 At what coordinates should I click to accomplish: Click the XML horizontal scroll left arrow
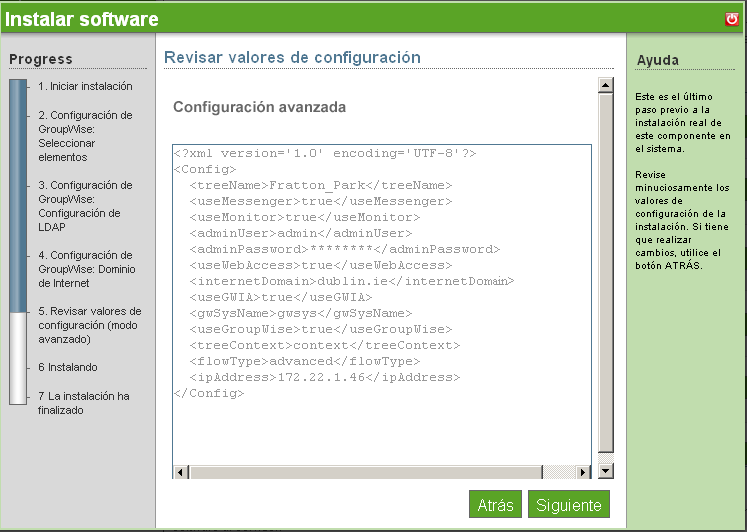pos(180,472)
